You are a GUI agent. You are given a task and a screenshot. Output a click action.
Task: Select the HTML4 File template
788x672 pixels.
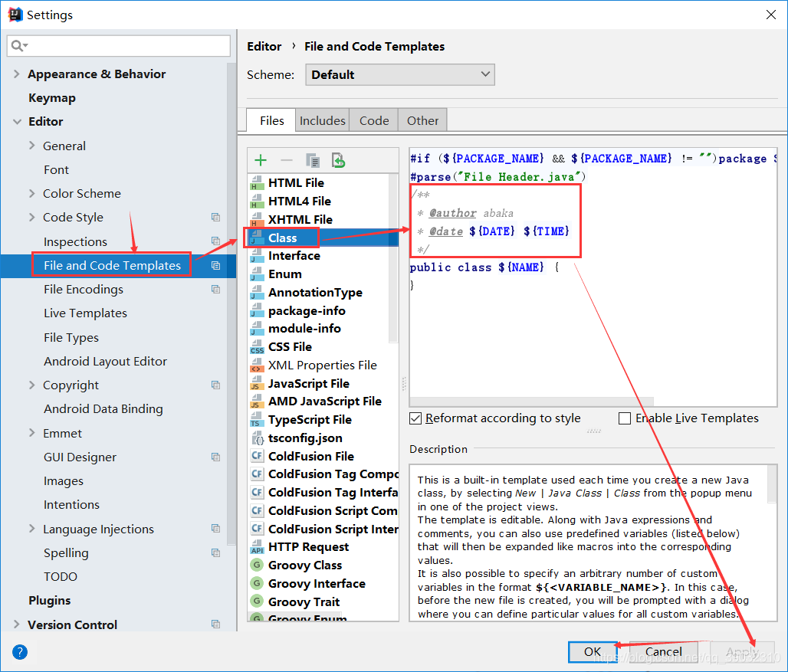click(323, 202)
